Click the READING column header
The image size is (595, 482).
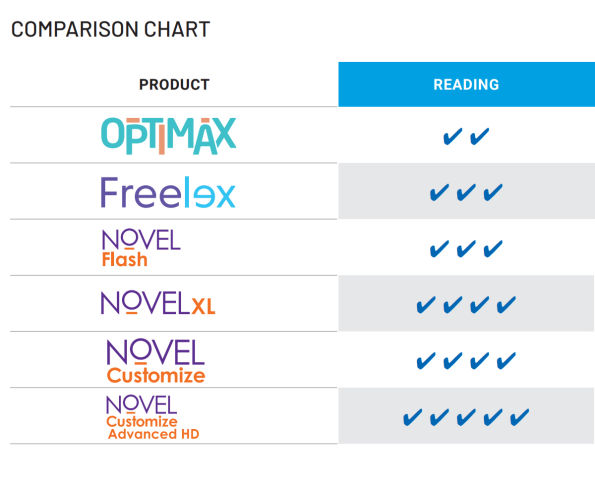point(466,84)
